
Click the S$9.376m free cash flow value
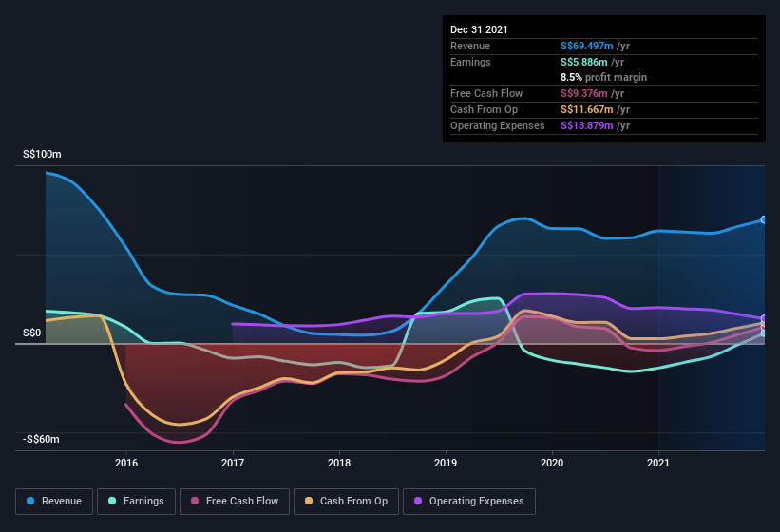pos(584,93)
